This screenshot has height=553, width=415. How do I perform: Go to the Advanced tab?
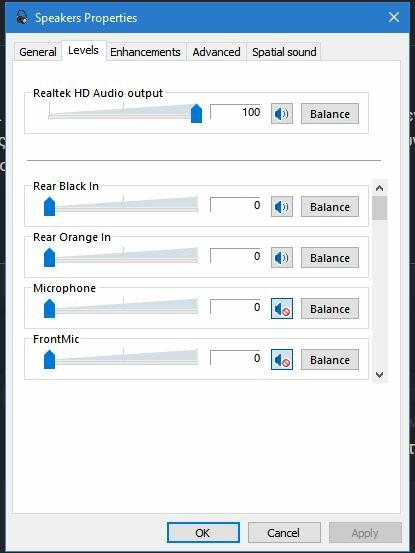coord(216,52)
